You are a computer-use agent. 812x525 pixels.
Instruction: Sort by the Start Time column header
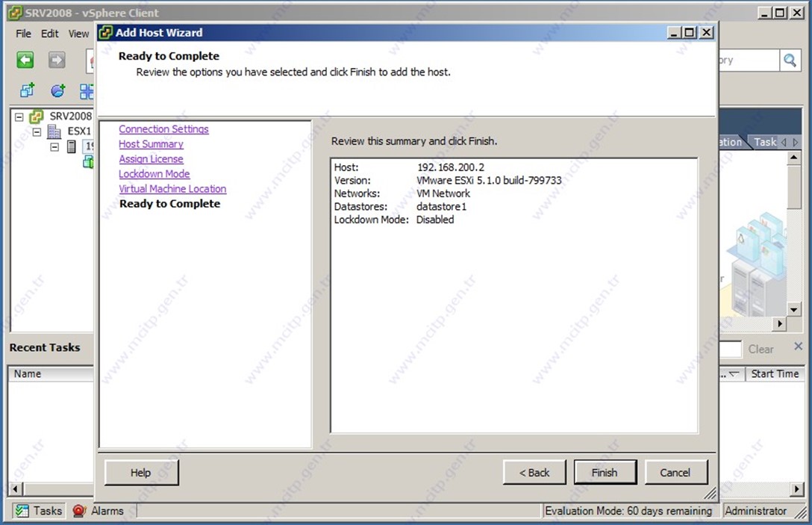click(x=775, y=373)
